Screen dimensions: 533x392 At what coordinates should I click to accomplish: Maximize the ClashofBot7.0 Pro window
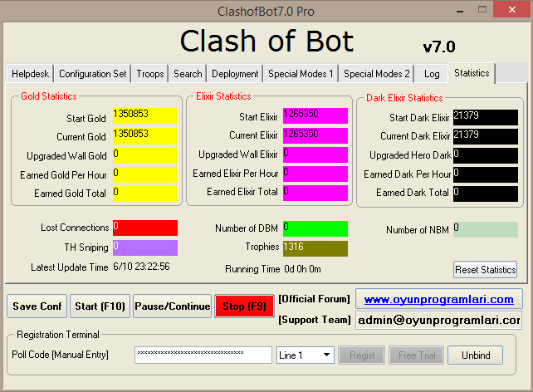[x=482, y=10]
